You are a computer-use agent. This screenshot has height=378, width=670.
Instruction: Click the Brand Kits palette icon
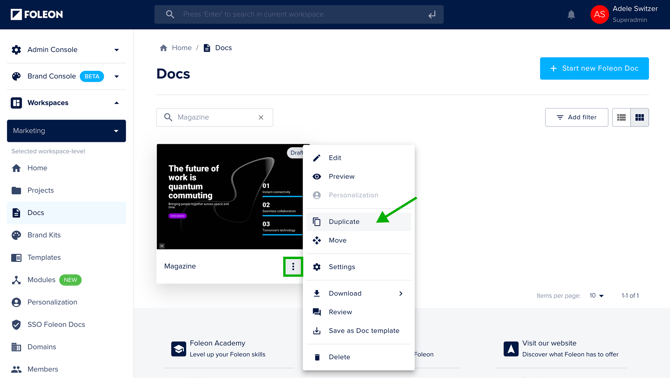tap(16, 235)
